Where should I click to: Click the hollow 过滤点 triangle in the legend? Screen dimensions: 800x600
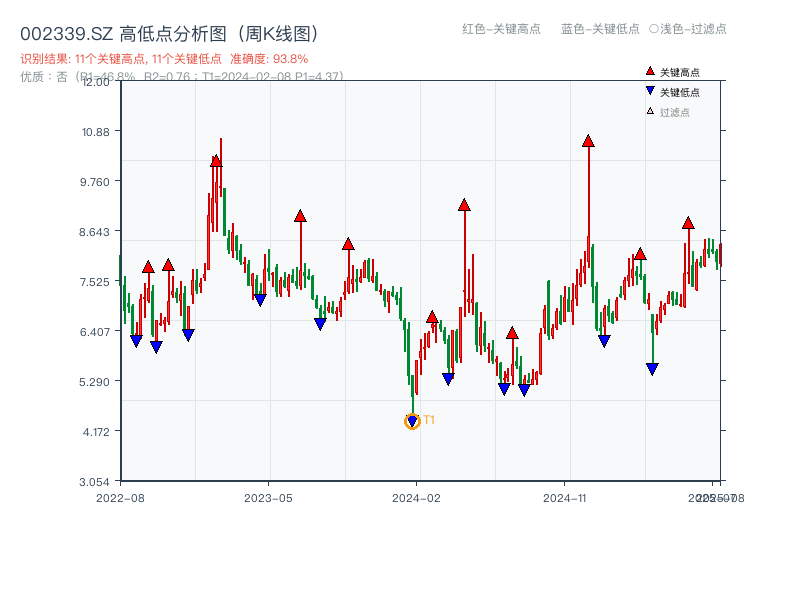coord(650,111)
